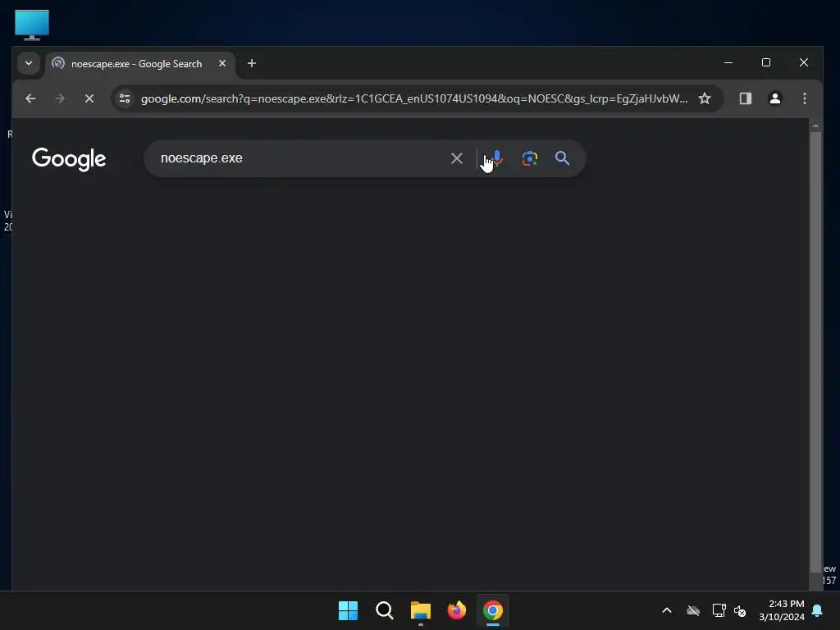The height and width of the screenshot is (630, 840).
Task: Open the Chrome profile avatar menu
Action: click(x=774, y=98)
